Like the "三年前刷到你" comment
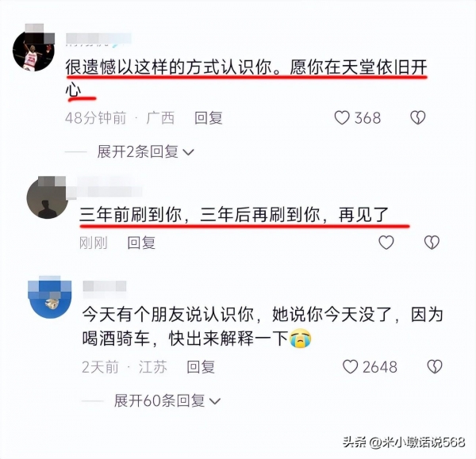This screenshot has width=476, height=459. pyautogui.click(x=386, y=243)
